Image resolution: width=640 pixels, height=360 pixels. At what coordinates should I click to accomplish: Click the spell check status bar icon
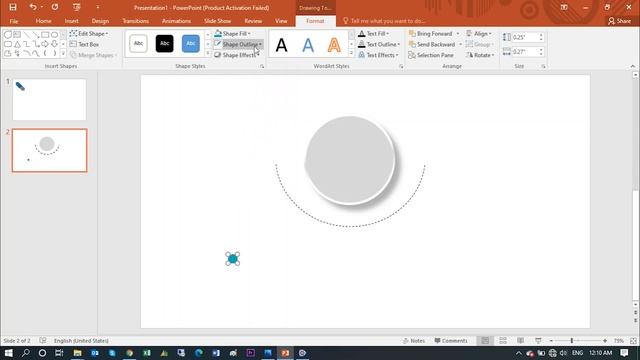coord(43,340)
